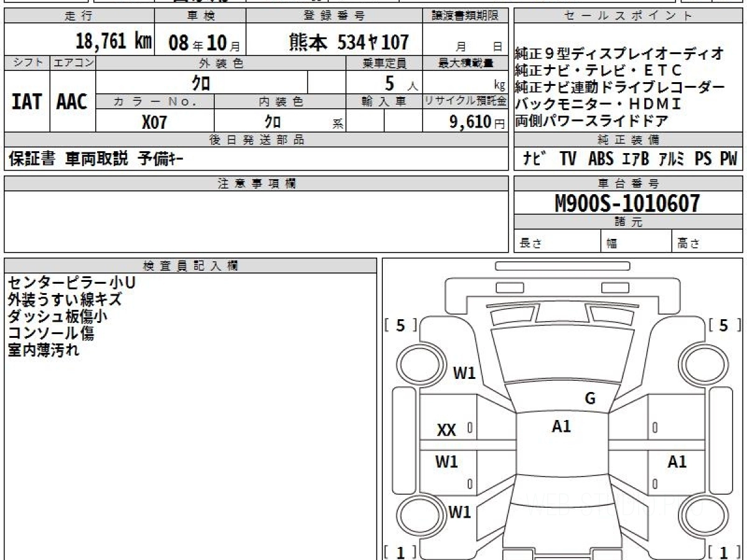Select the recycle deposit 9,610円
747x560 pixels.
point(477,122)
